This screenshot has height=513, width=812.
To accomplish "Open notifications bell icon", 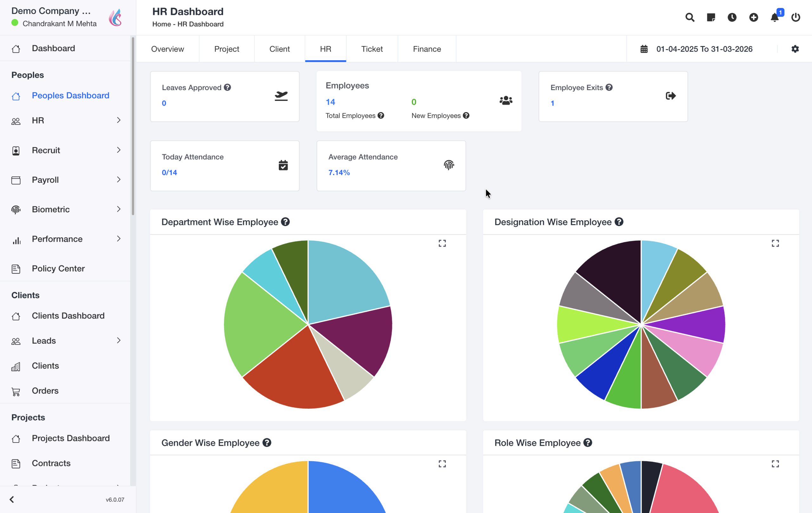I will click(x=775, y=17).
